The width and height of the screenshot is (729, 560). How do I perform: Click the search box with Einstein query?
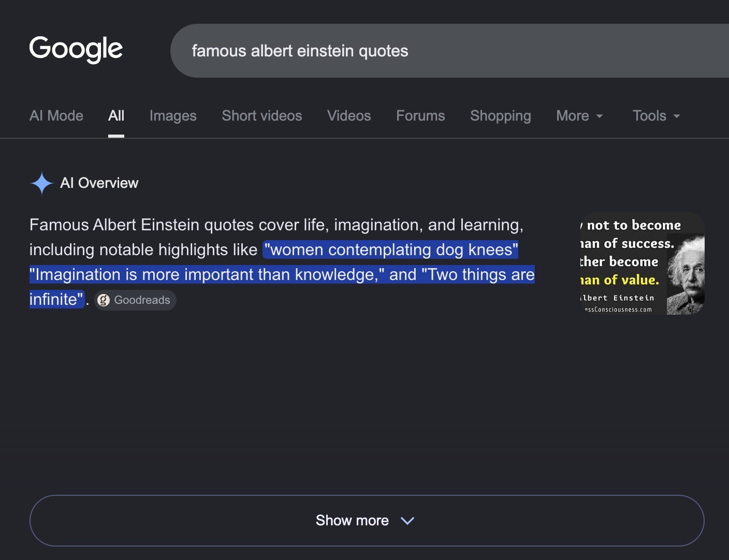click(449, 51)
